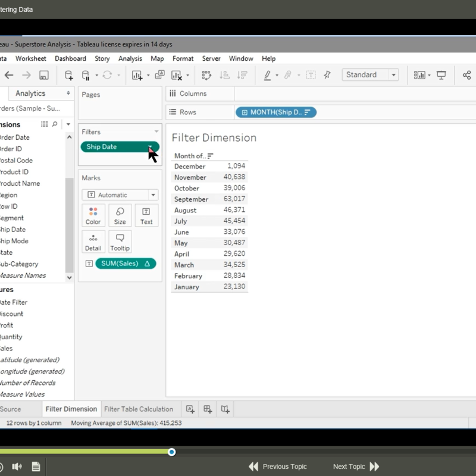476x476 pixels.
Task: Click the Presentation Mode icon
Action: point(441,75)
